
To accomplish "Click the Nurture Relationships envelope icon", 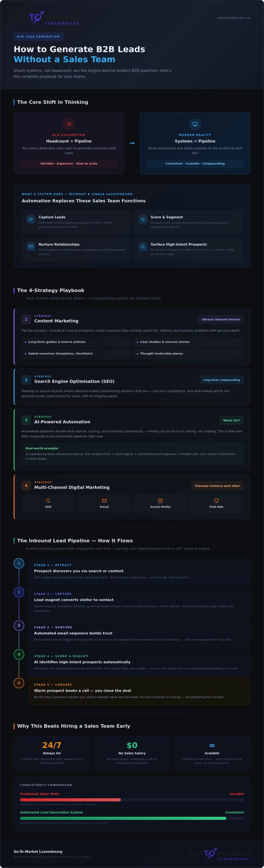I will tap(31, 246).
